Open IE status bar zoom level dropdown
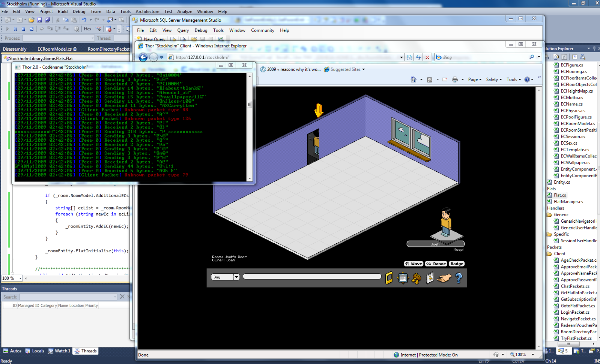This screenshot has height=364, width=600. 533,355
